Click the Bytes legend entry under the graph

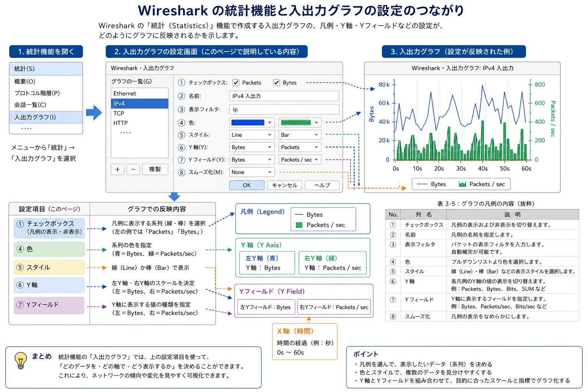431,184
